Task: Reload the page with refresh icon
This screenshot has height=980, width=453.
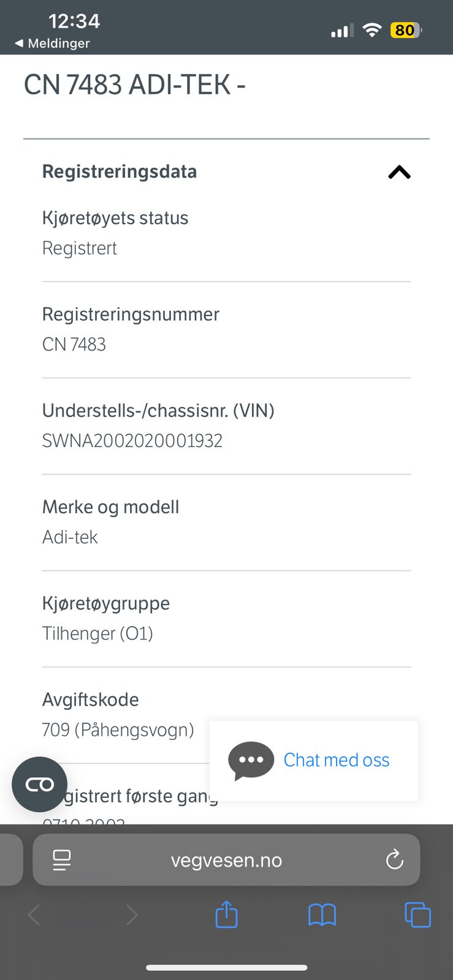Action: coord(395,860)
